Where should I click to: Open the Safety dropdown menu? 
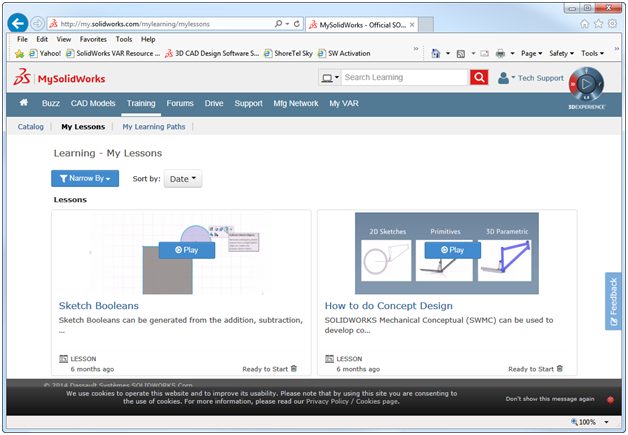click(x=562, y=53)
